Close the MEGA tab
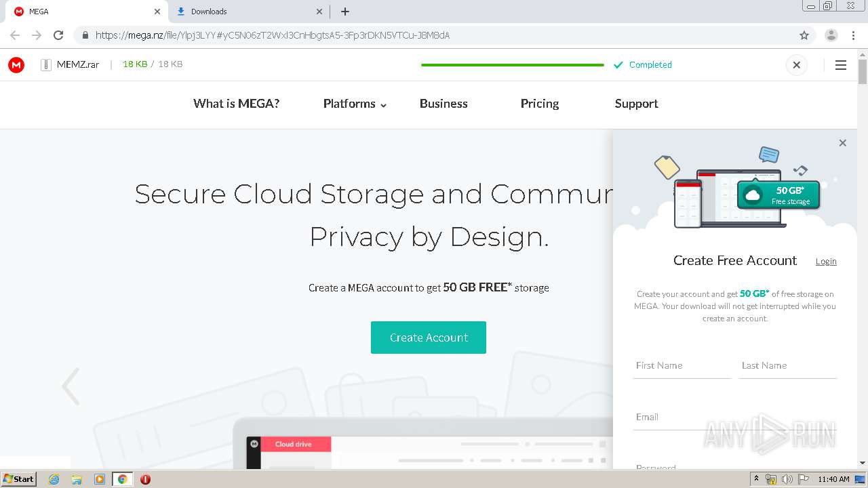868x488 pixels. [157, 12]
